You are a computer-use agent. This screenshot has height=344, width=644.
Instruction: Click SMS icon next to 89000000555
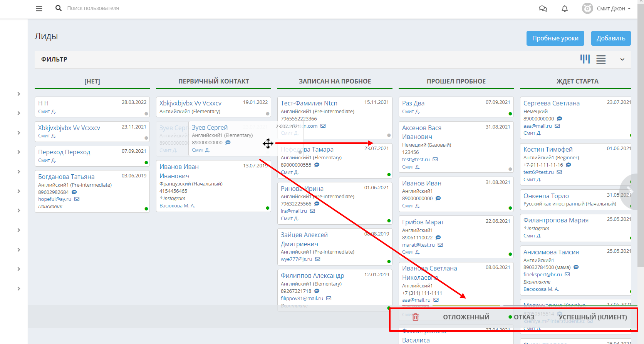(x=317, y=165)
